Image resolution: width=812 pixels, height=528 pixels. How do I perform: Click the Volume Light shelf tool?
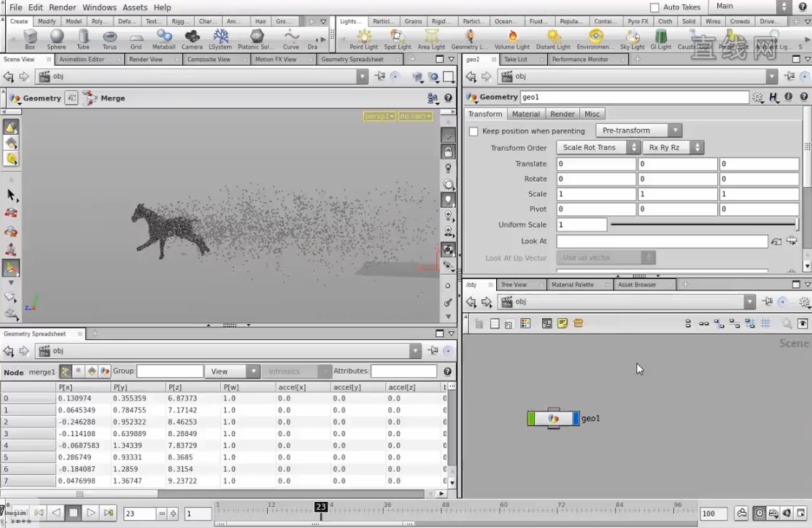pyautogui.click(x=511, y=39)
